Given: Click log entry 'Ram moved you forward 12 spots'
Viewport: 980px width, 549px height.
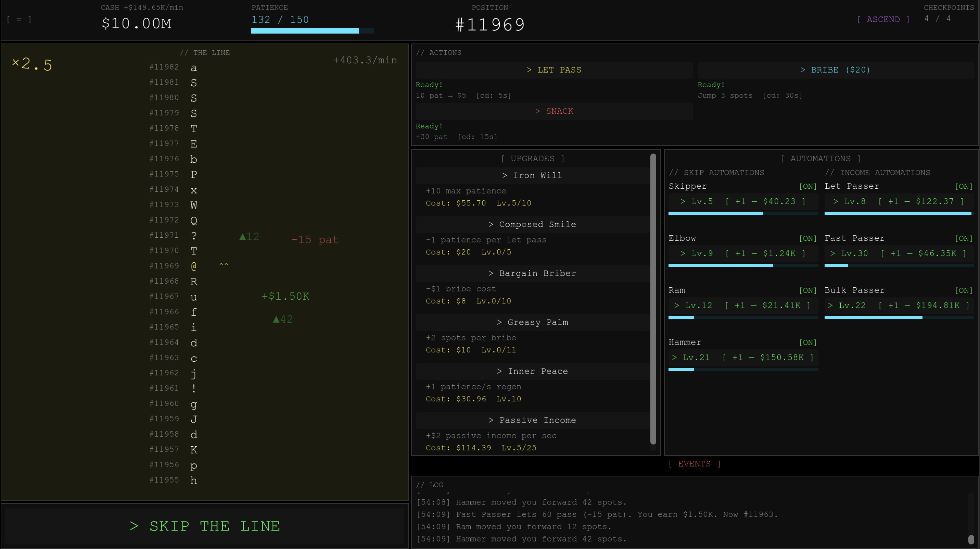Looking at the screenshot, I should pos(514,526).
